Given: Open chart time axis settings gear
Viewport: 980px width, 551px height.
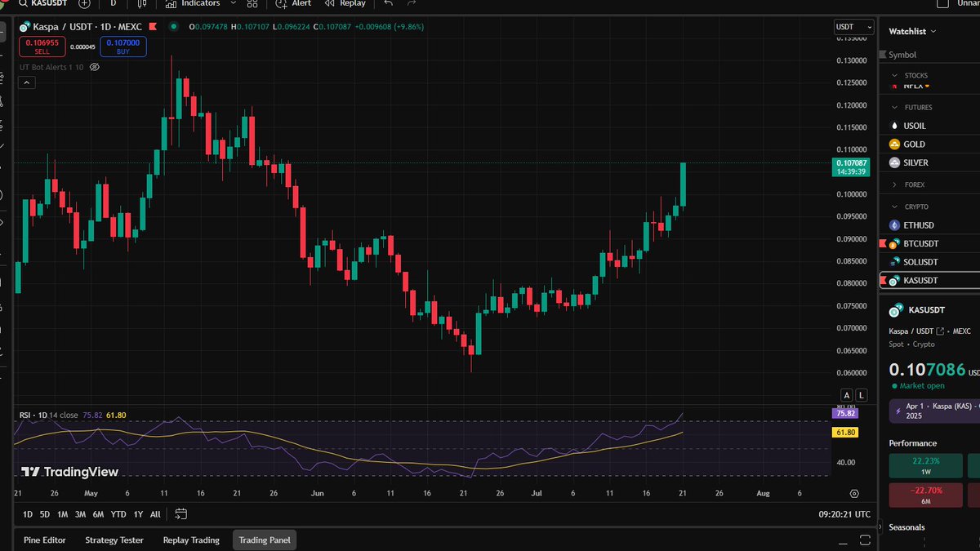Looking at the screenshot, I should click(x=854, y=493).
